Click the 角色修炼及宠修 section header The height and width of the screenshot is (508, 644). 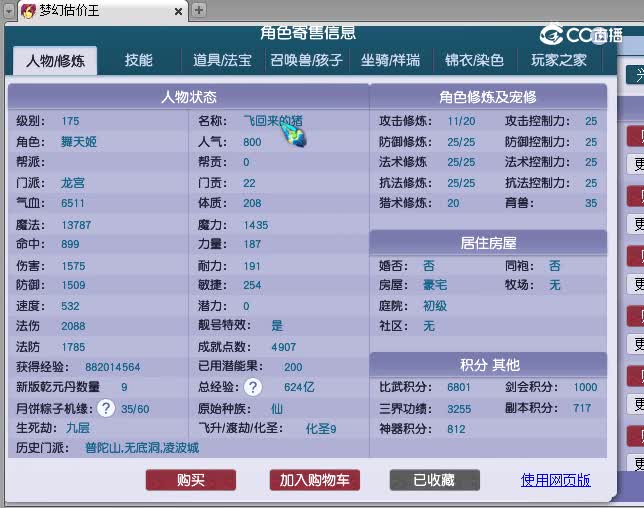(488, 97)
